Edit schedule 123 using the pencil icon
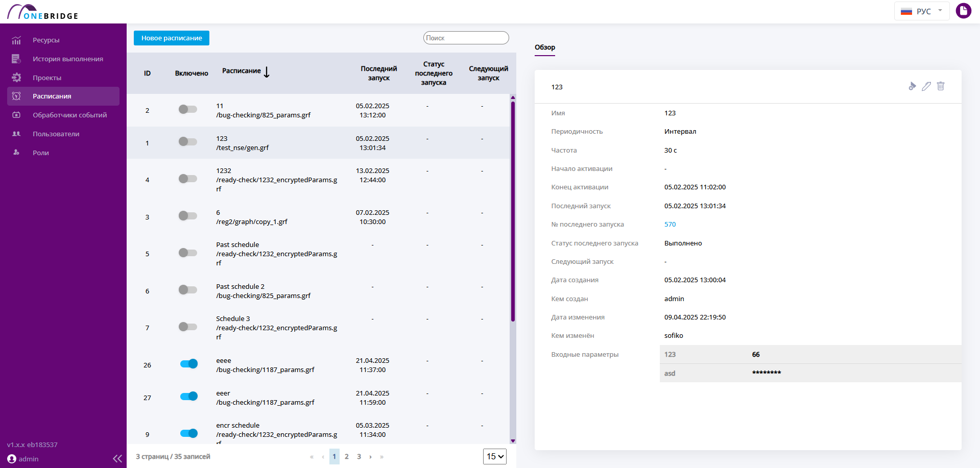Screen dimensions: 980x468 click(926, 86)
